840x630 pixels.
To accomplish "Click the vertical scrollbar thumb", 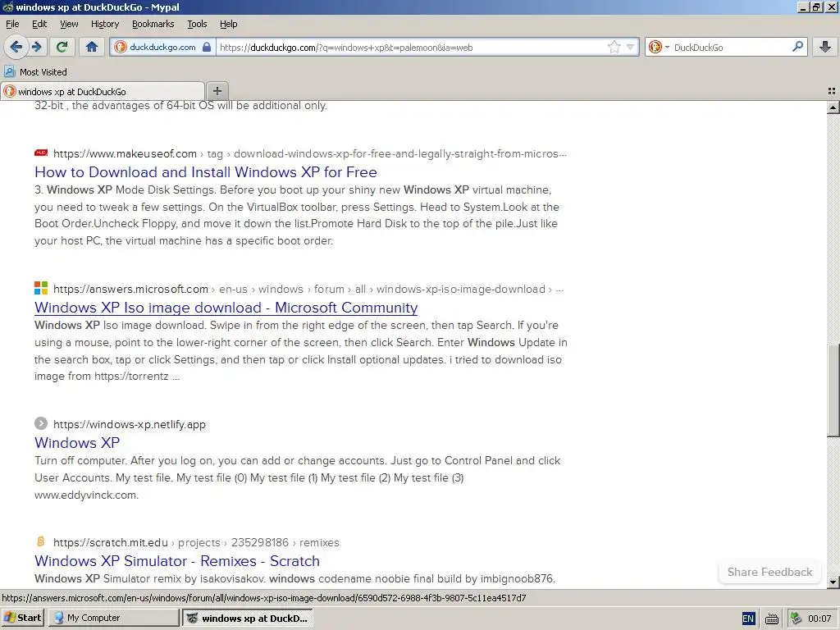I will 833,390.
